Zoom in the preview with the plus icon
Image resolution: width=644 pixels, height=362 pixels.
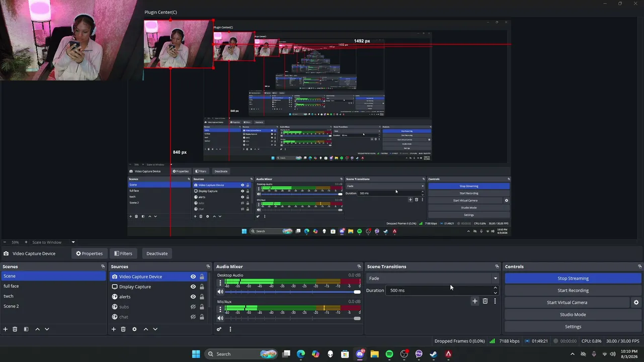coord(27,242)
